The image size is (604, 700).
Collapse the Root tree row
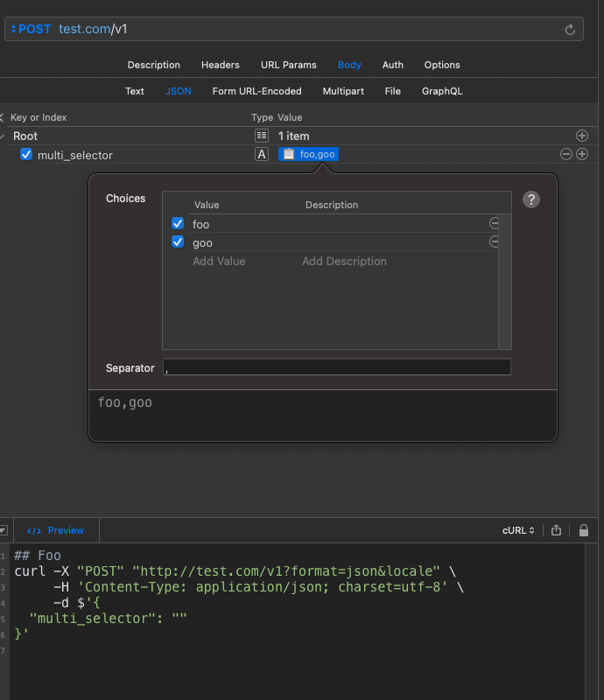(x=3, y=136)
